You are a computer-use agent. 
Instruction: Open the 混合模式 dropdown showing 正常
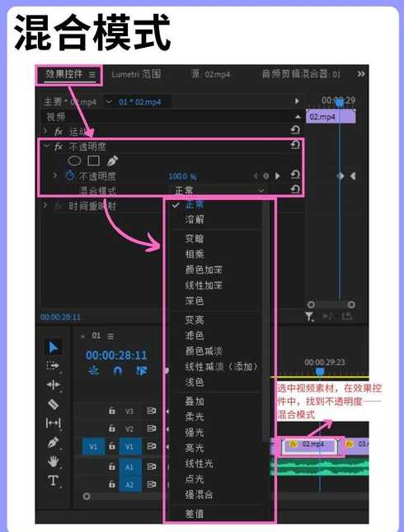(x=218, y=190)
